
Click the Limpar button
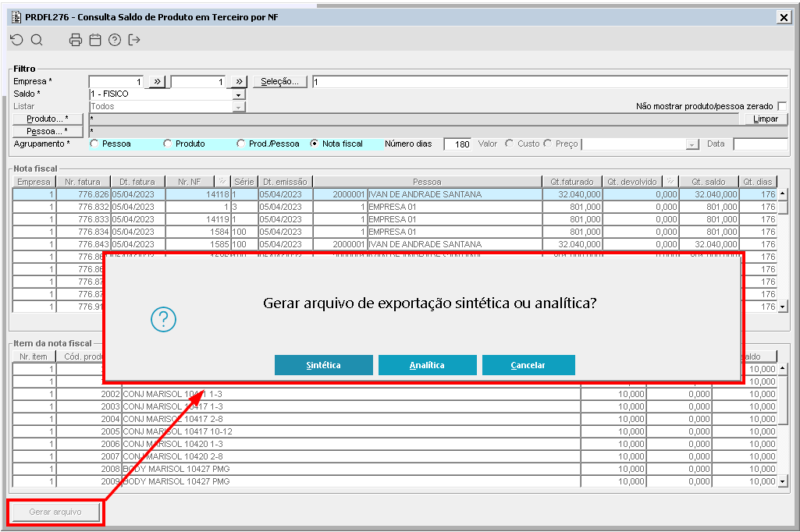point(766,119)
